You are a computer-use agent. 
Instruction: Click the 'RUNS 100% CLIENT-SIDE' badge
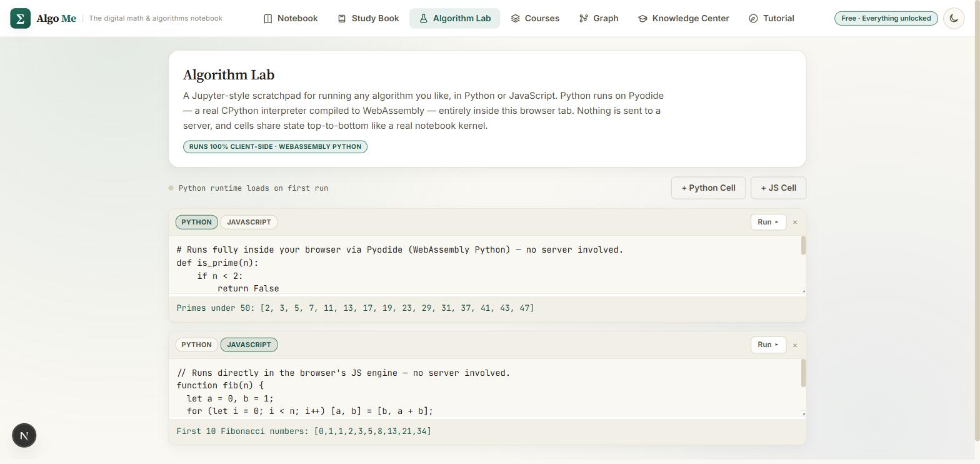275,146
